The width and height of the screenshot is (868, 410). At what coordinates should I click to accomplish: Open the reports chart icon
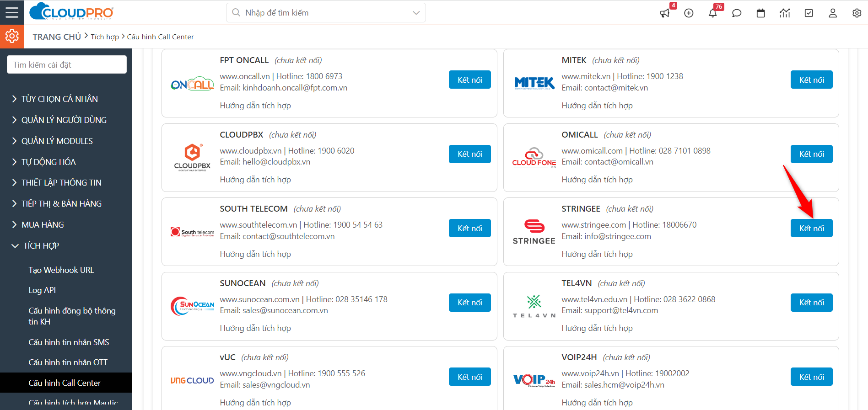[x=785, y=13]
